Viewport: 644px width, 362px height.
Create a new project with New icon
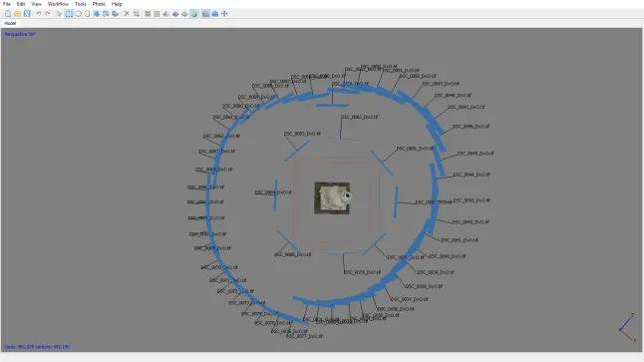click(x=8, y=14)
